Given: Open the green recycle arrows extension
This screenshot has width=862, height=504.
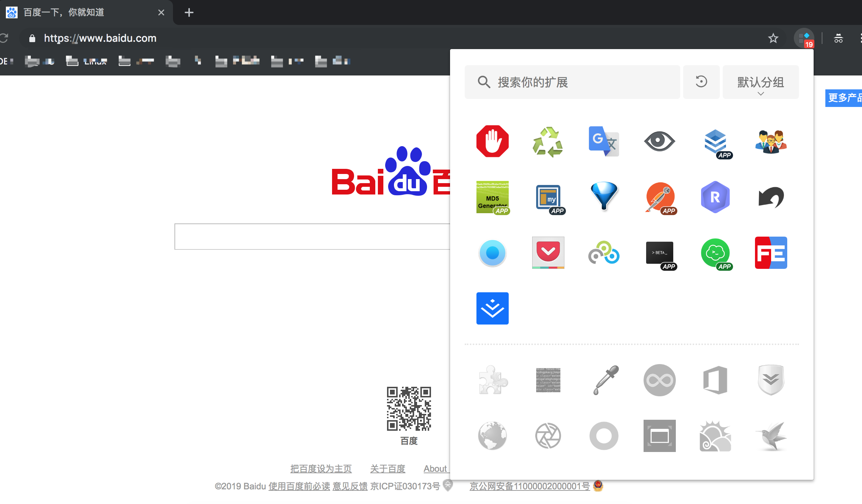Looking at the screenshot, I should [x=548, y=141].
